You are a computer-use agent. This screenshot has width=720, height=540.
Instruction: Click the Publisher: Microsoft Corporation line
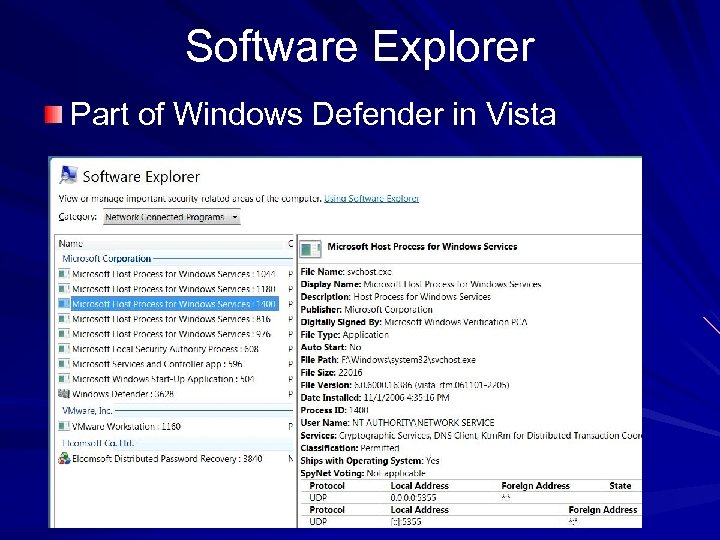click(x=366, y=309)
